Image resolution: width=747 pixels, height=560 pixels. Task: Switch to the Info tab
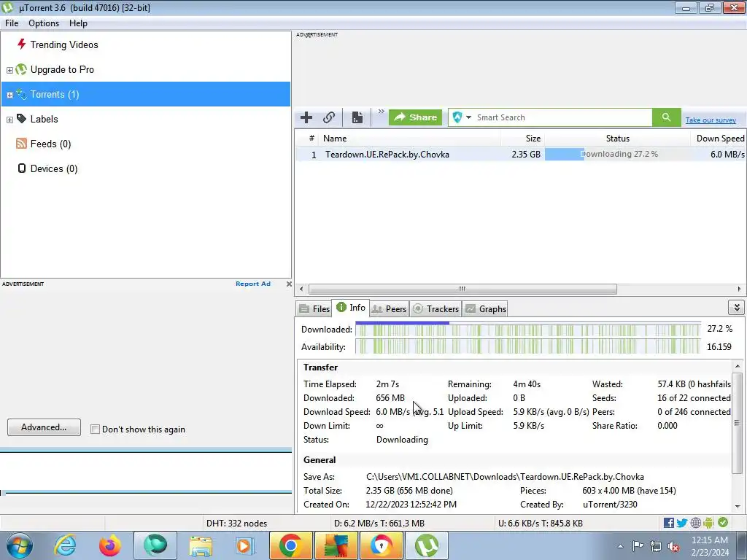click(351, 308)
